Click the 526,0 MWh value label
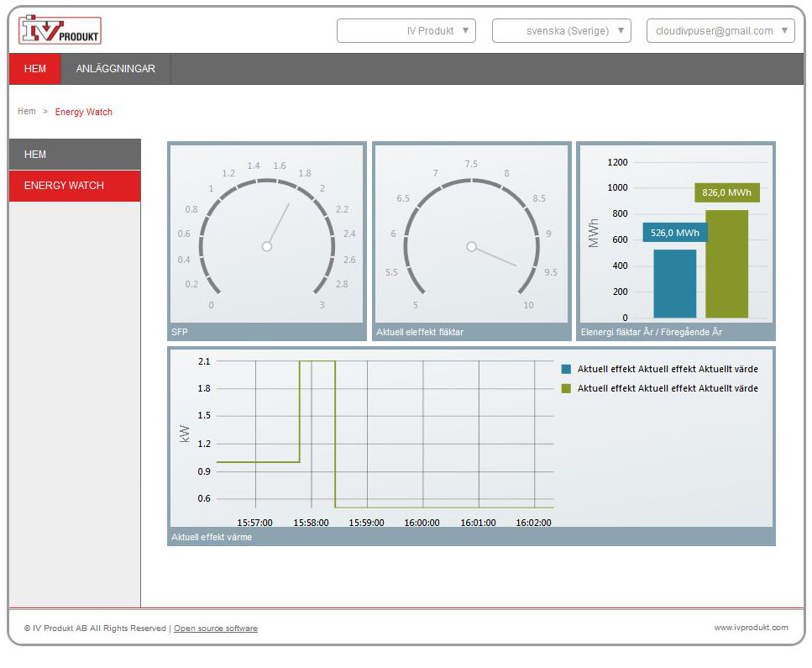The height and width of the screenshot is (668, 812). pyautogui.click(x=675, y=233)
